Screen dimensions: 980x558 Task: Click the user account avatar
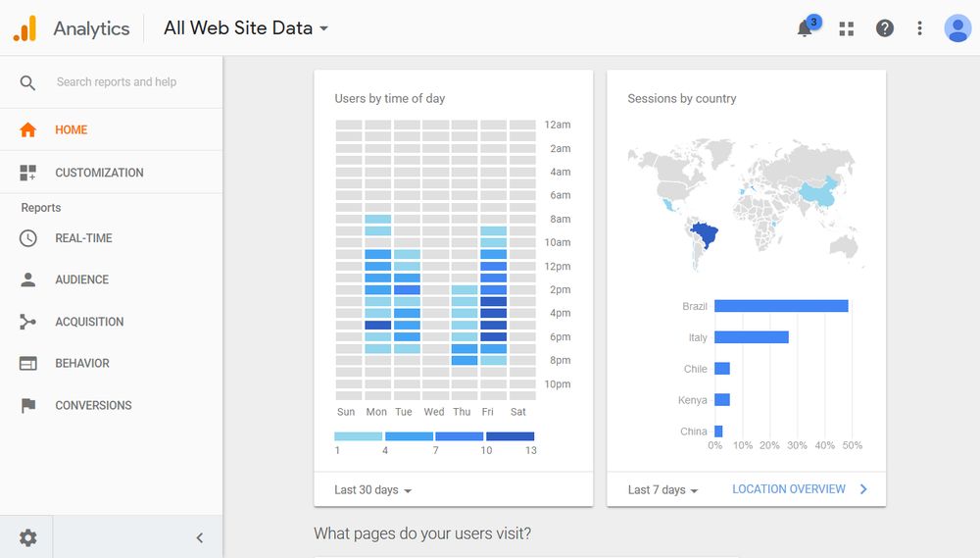click(x=956, y=28)
